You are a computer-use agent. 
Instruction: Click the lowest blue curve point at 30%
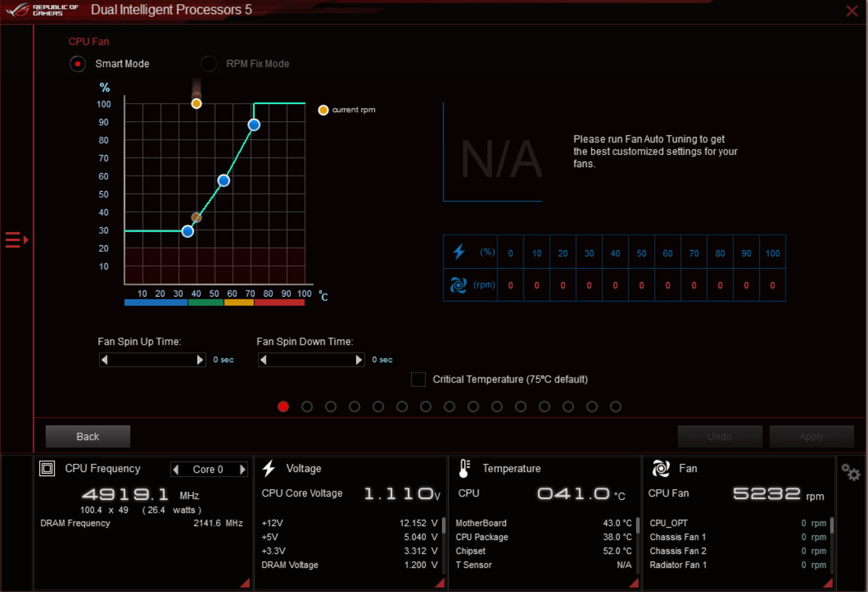pyautogui.click(x=188, y=232)
